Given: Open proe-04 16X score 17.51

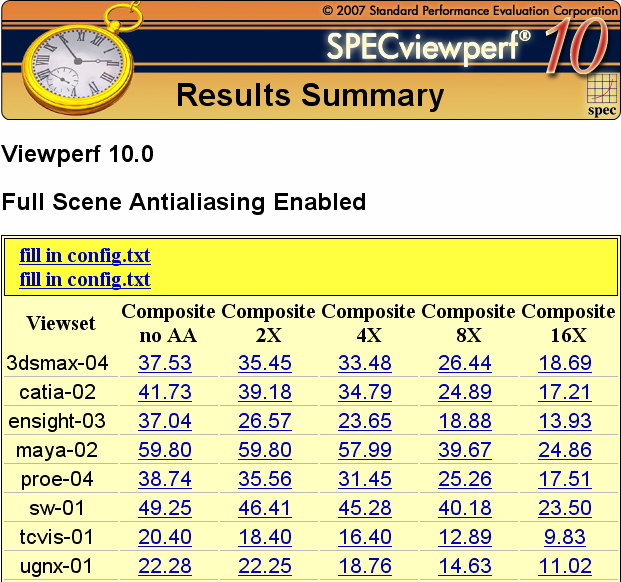Looking at the screenshot, I should (x=565, y=479).
